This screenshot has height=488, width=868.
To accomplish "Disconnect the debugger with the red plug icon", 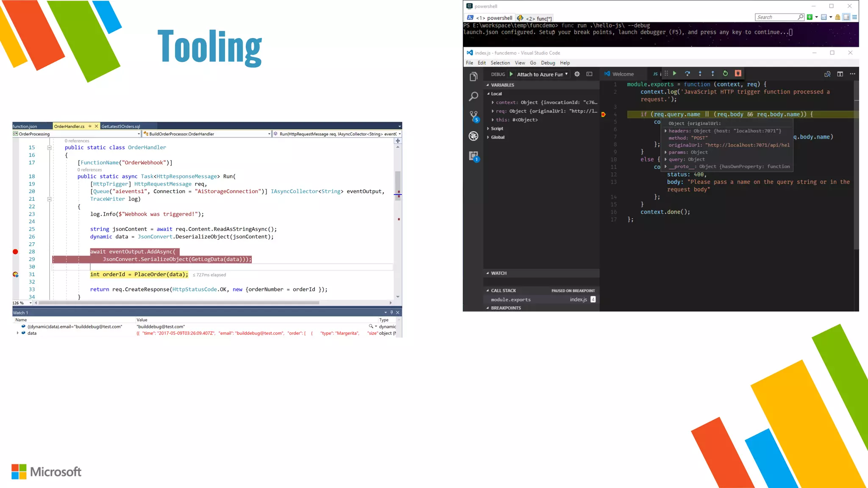I will coord(738,73).
